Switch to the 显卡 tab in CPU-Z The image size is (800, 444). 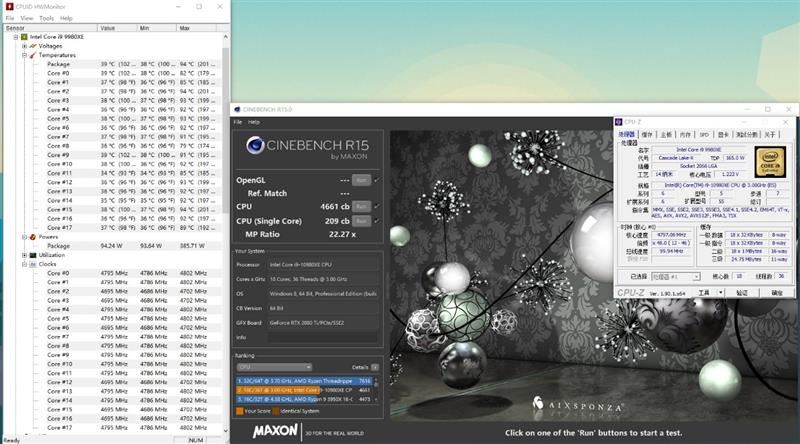723,134
